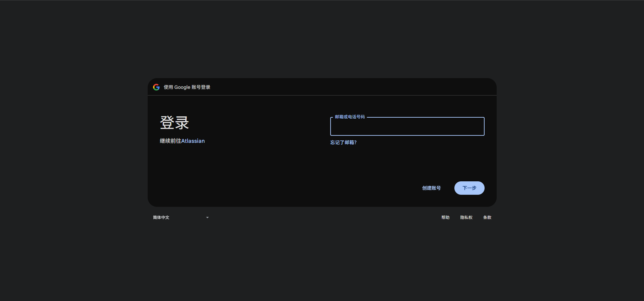Open the "条款" footer link
Screen dimensions: 644x301
(x=487, y=218)
